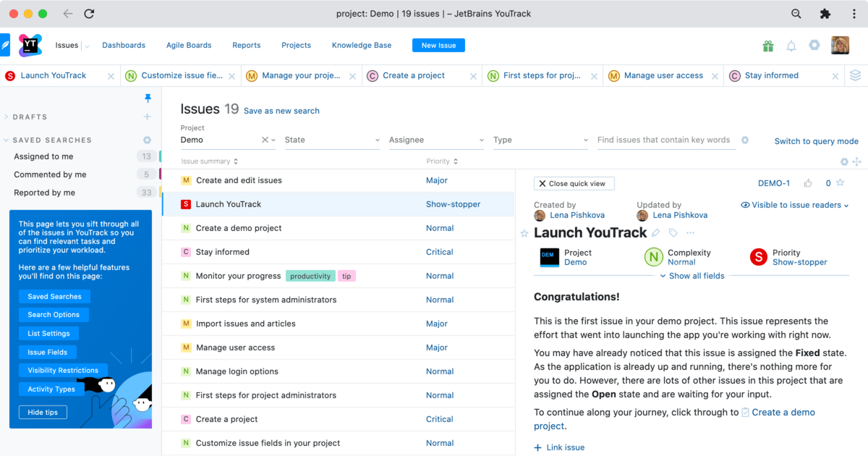Expand the Visible to issue readers dropdown
868x456 pixels.
coord(794,205)
